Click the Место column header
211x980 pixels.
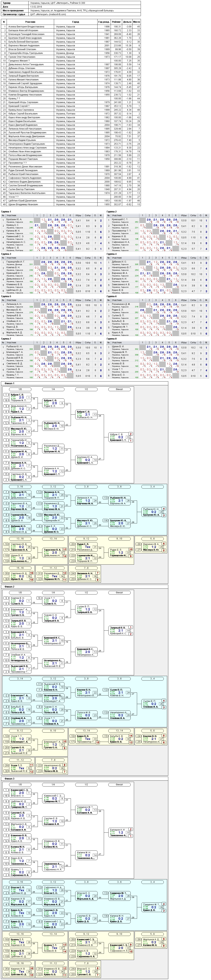(137, 22)
